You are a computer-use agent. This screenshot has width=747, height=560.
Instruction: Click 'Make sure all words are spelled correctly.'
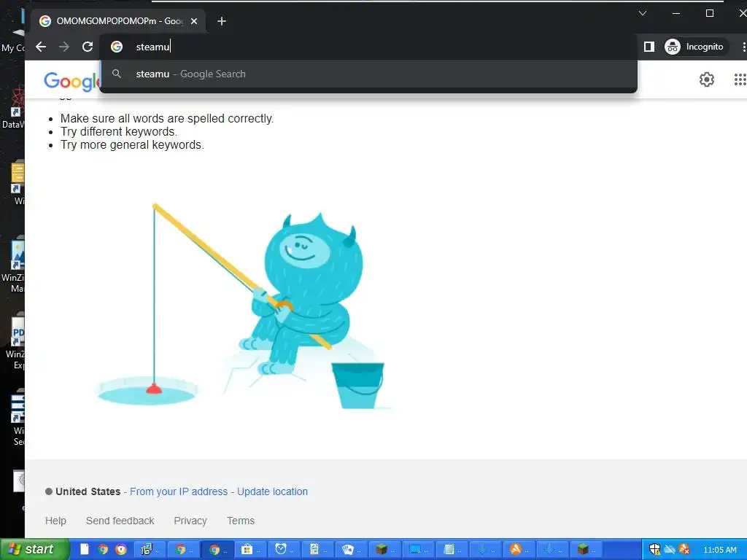pos(167,118)
